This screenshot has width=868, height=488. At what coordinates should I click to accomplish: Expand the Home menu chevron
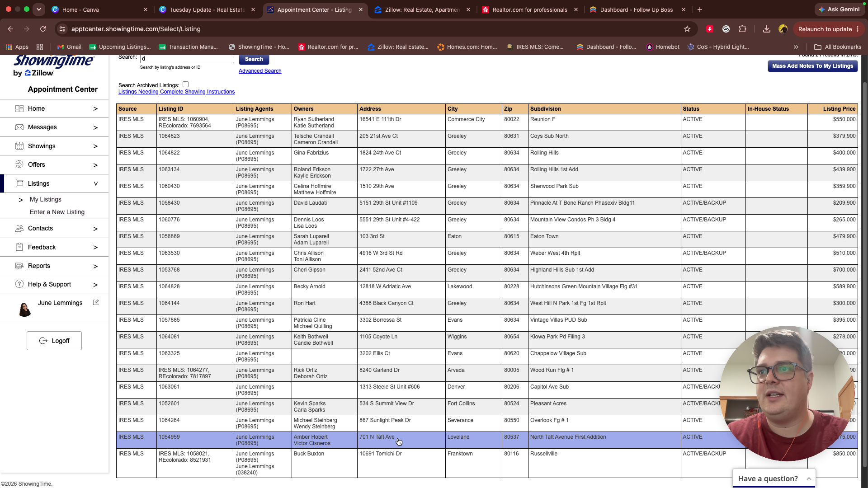tap(95, 109)
